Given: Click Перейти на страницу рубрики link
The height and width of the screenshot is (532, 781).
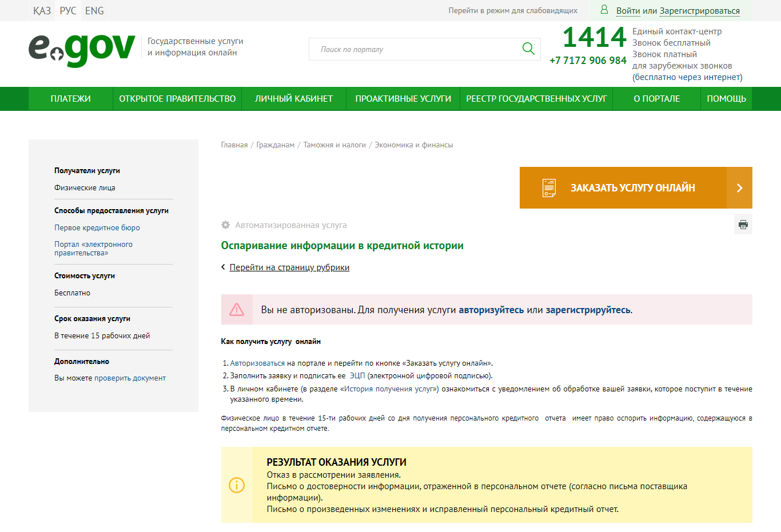Looking at the screenshot, I should point(289,267).
